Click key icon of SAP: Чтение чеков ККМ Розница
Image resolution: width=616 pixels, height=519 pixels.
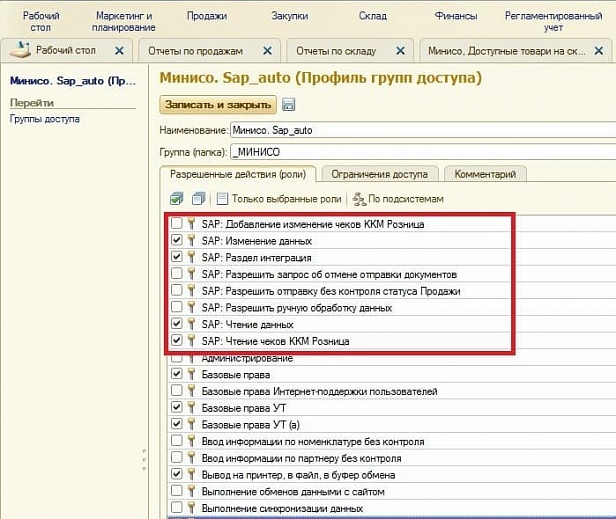point(191,341)
